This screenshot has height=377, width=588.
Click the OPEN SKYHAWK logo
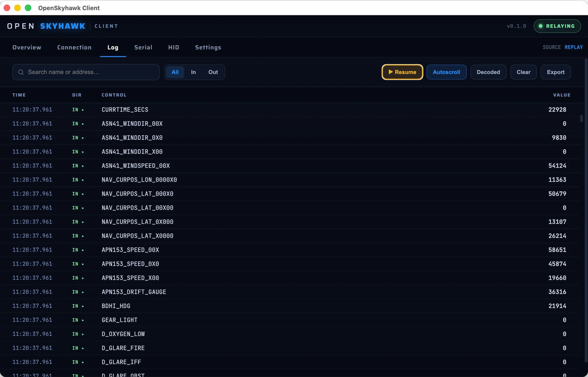(46, 26)
